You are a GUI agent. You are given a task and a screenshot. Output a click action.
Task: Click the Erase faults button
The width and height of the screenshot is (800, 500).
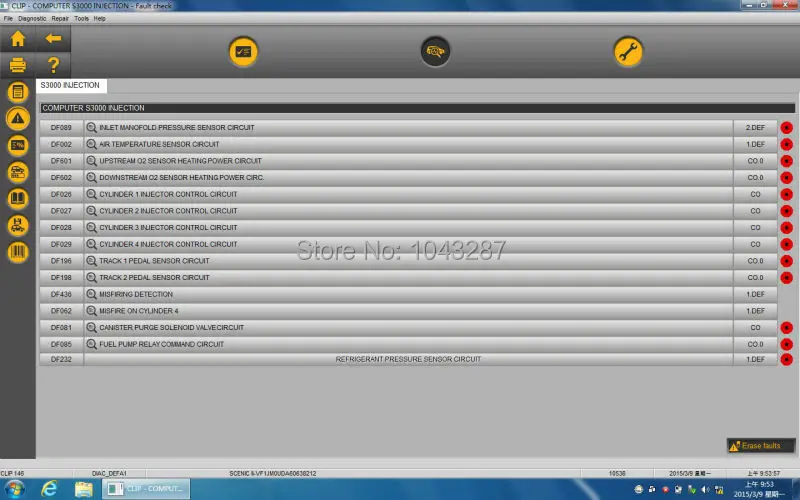click(x=761, y=446)
